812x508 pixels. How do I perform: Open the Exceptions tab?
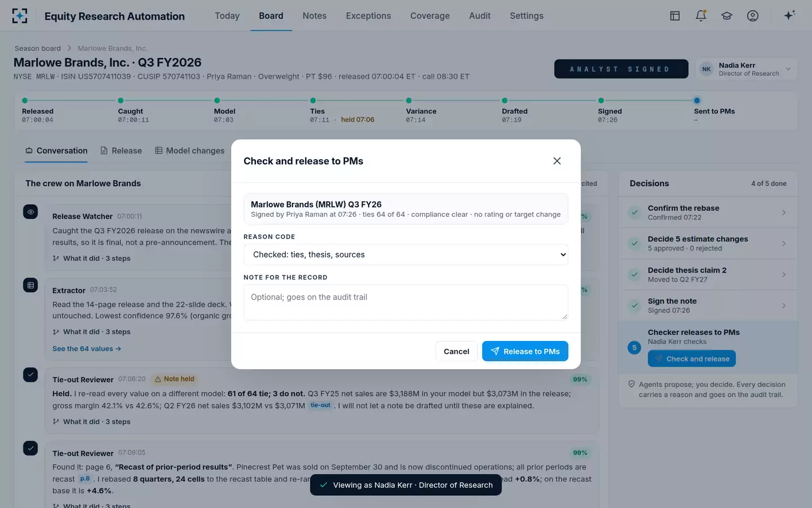368,16
